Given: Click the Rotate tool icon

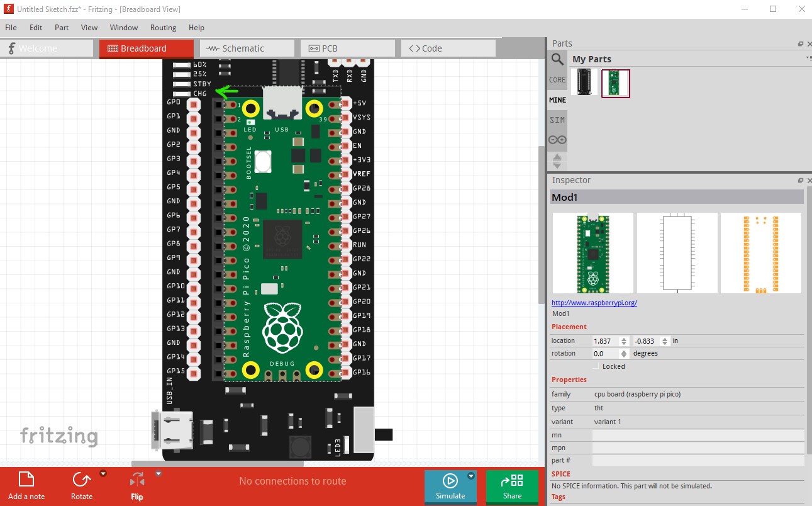Looking at the screenshot, I should [81, 480].
